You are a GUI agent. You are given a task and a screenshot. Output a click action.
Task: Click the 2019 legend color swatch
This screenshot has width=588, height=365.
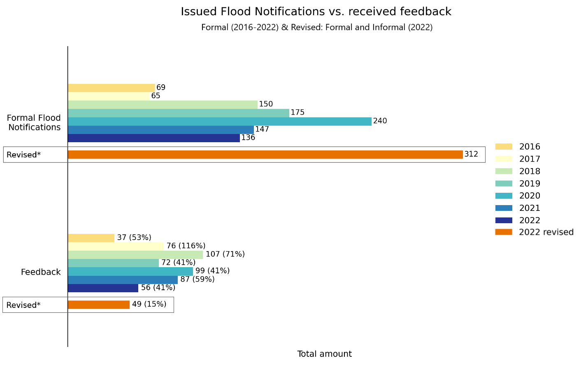[x=504, y=184]
